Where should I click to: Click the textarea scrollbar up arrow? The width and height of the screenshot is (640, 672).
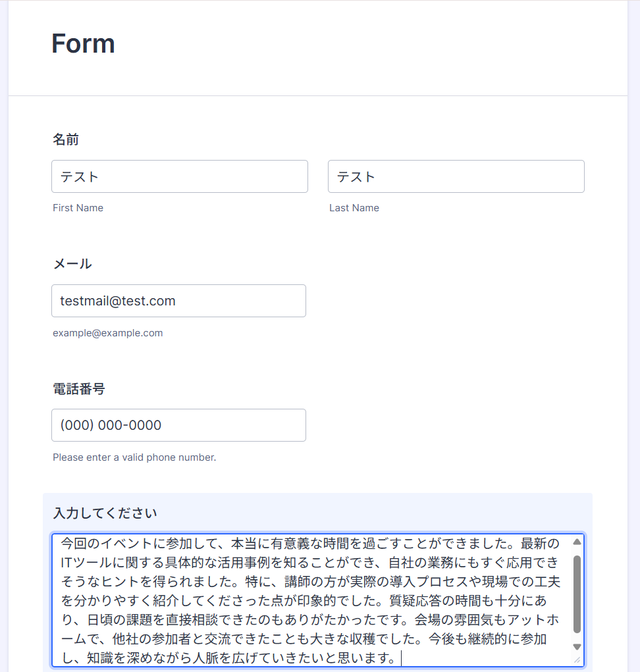(x=577, y=542)
